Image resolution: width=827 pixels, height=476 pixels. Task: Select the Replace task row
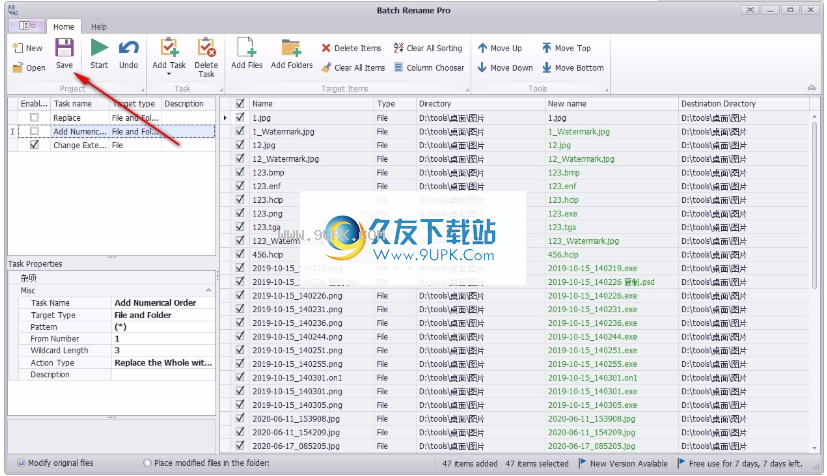pyautogui.click(x=111, y=118)
